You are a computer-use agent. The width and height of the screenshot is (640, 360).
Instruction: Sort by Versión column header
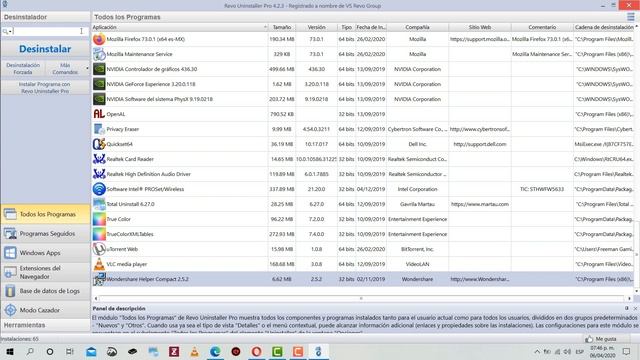316,27
